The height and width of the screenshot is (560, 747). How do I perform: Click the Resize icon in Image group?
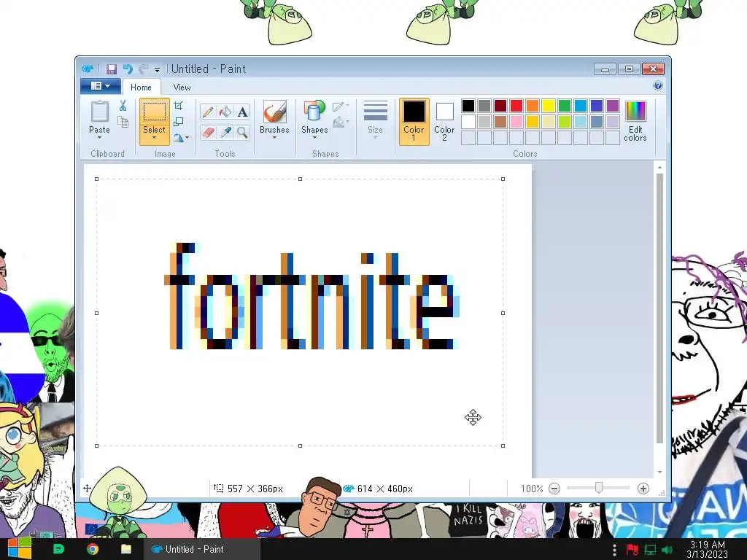tap(179, 122)
